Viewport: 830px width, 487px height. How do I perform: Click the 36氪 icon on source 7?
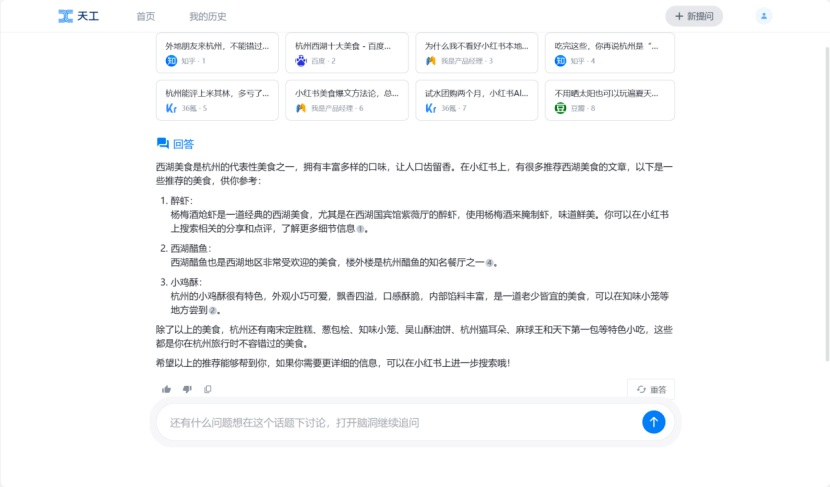click(431, 108)
